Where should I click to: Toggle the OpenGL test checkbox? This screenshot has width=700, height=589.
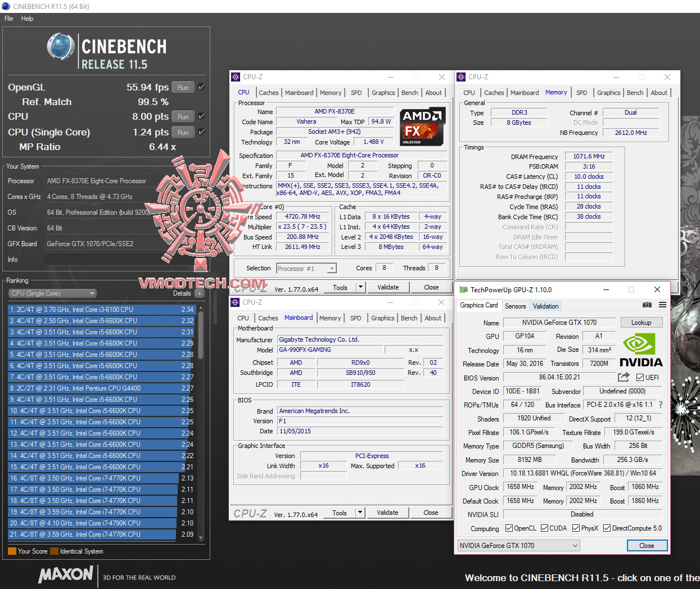(x=202, y=87)
